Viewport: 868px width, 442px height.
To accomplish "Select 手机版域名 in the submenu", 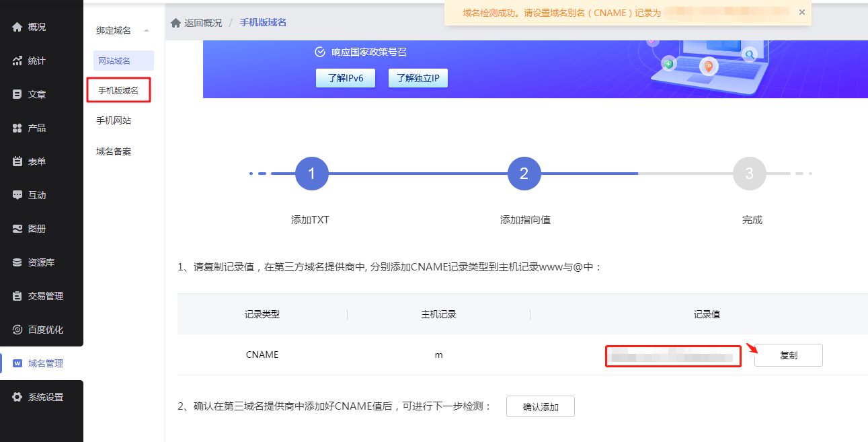I will [118, 90].
